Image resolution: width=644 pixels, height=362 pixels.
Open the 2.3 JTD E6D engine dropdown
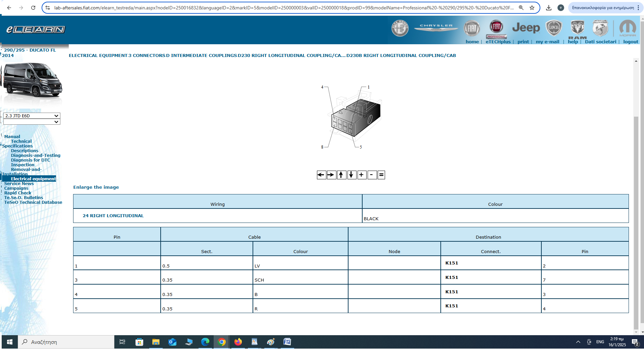point(32,116)
